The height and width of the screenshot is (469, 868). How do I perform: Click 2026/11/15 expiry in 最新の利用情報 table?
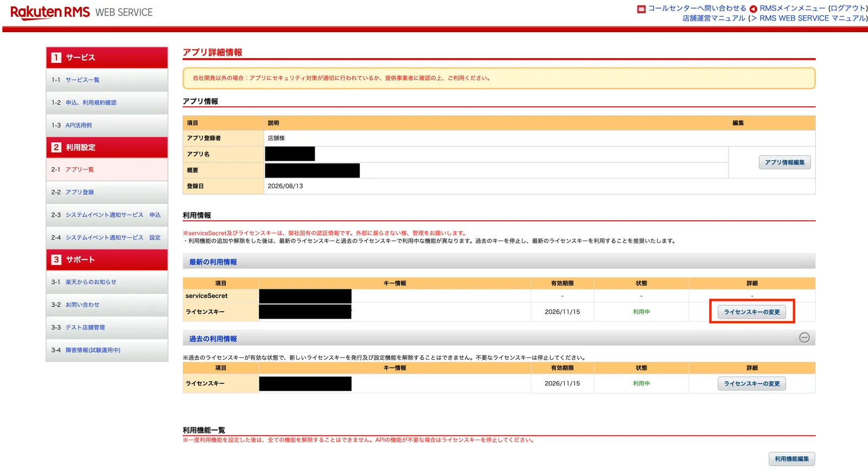tap(562, 312)
